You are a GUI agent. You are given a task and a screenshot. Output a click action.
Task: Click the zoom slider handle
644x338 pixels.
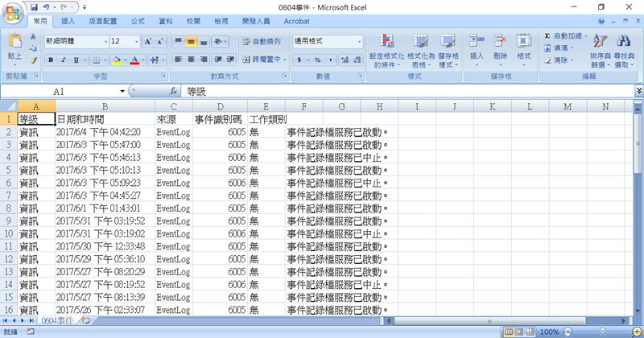pyautogui.click(x=602, y=332)
